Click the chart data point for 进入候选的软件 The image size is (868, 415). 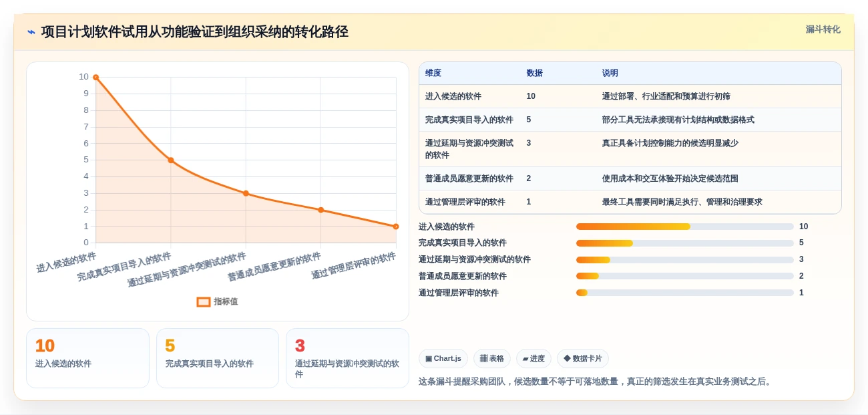tap(96, 78)
